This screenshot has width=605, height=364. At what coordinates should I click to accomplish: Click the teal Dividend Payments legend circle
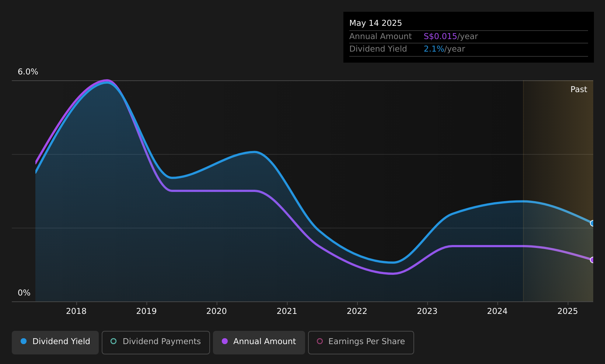[x=113, y=341]
